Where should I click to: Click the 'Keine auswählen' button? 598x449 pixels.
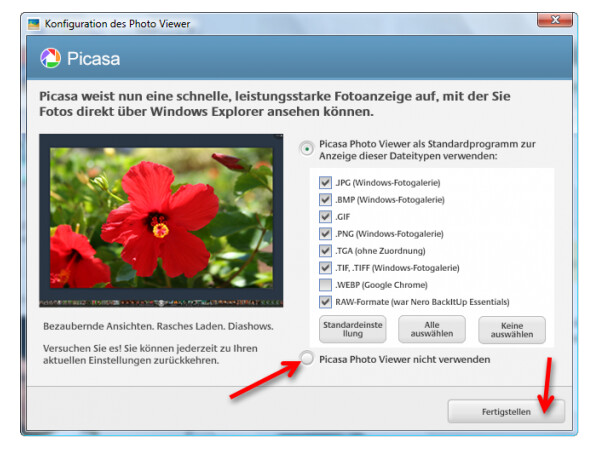[x=512, y=330]
